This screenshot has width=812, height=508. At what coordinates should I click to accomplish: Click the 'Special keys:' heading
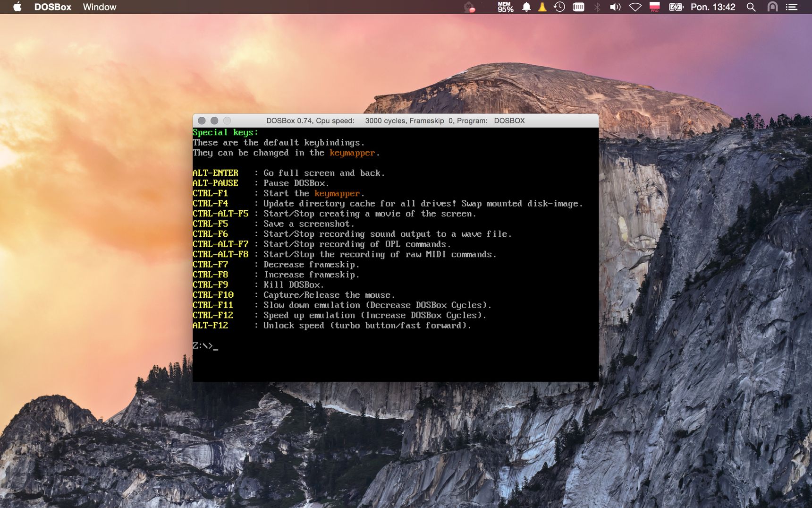click(x=225, y=132)
